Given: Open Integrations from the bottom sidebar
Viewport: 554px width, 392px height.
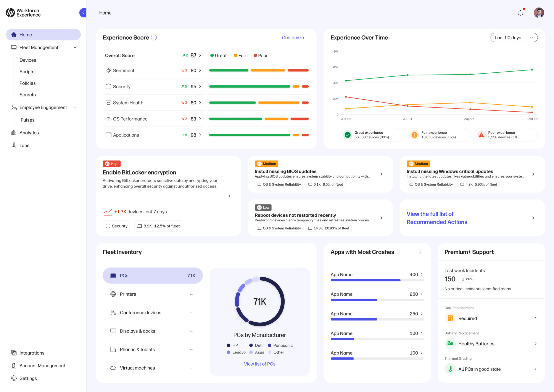Looking at the screenshot, I should pos(32,353).
